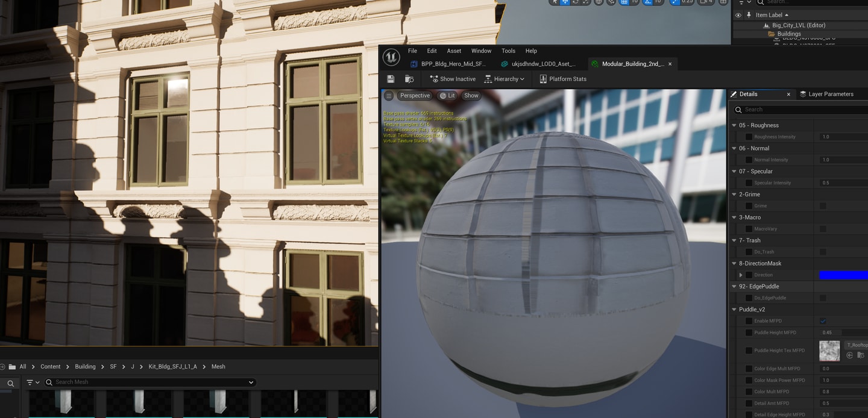Collapse the 06 - Normal section
The width and height of the screenshot is (868, 418).
(x=734, y=148)
